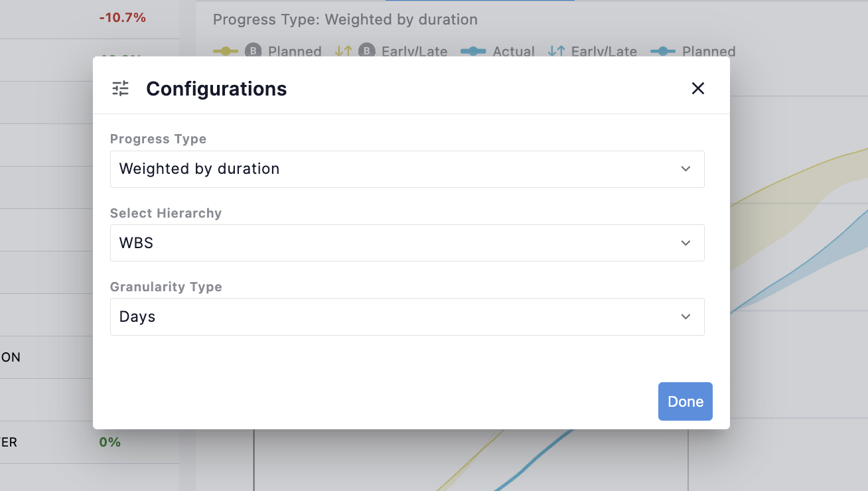Open the Progress Type dropdown
The width and height of the screenshot is (868, 491).
pos(407,169)
